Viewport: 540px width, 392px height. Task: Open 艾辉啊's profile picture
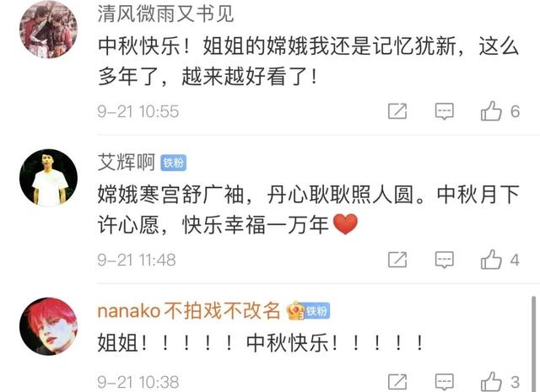[48, 178]
